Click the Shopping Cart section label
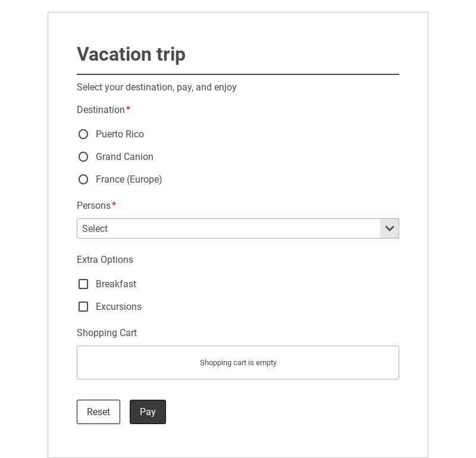 point(107,333)
